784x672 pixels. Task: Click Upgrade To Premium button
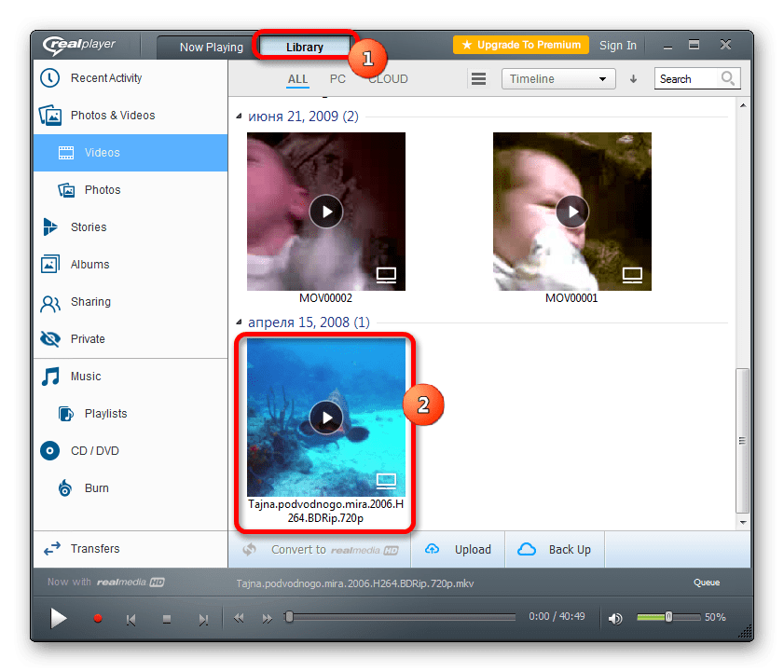click(x=521, y=45)
